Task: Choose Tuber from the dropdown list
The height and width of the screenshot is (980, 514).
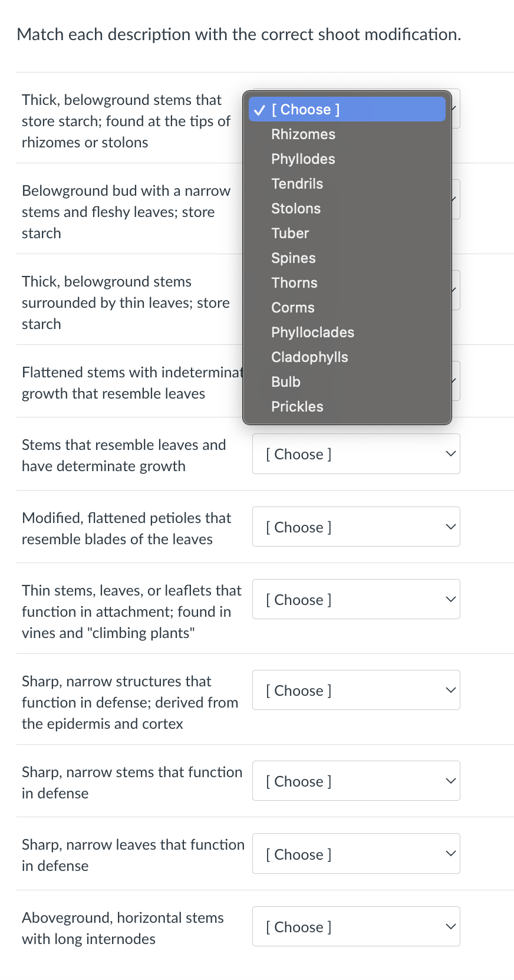Action: pyautogui.click(x=347, y=234)
